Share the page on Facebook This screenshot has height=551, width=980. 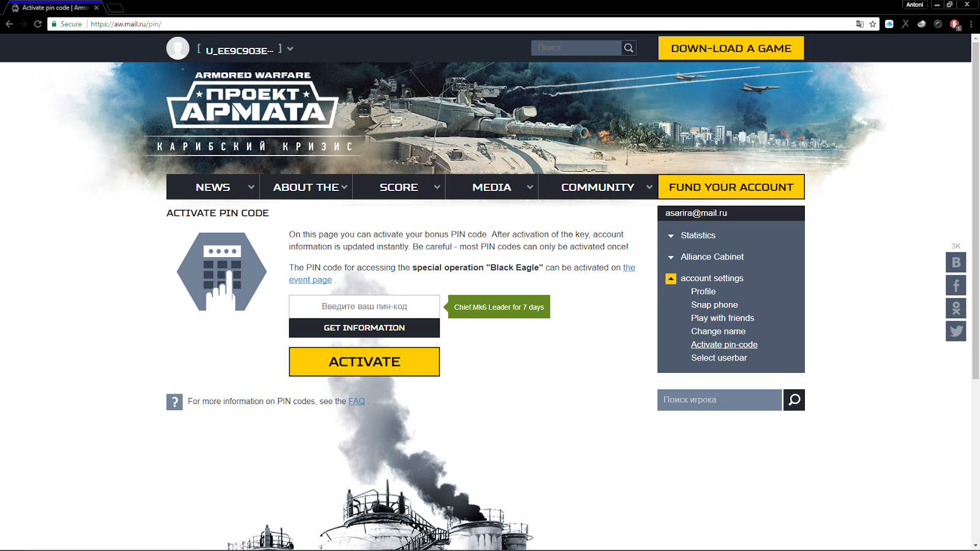click(x=956, y=285)
